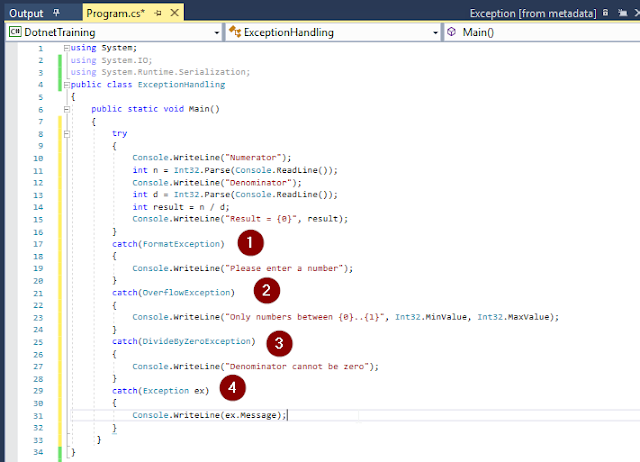Open the Exception [from metadata] tab
Image resolution: width=640 pixels, height=462 pixels.
click(x=533, y=13)
